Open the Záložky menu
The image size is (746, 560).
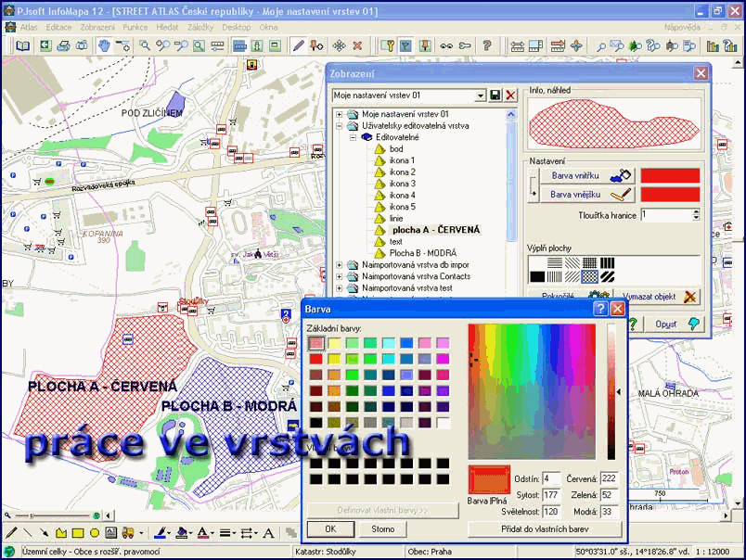(200, 28)
